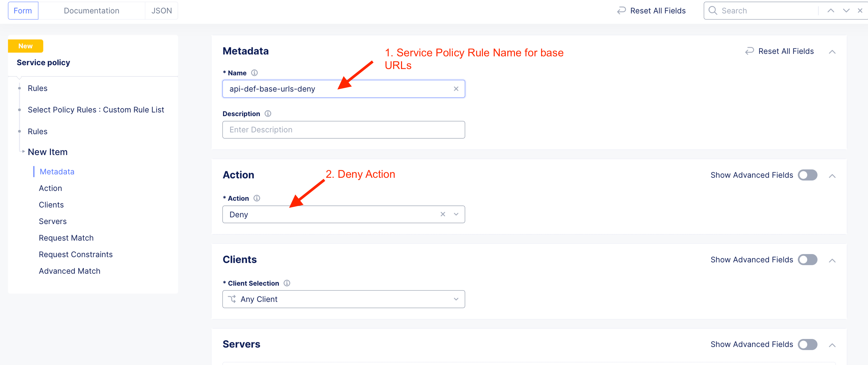
Task: Click the Client Selection info icon
Action: (x=287, y=283)
